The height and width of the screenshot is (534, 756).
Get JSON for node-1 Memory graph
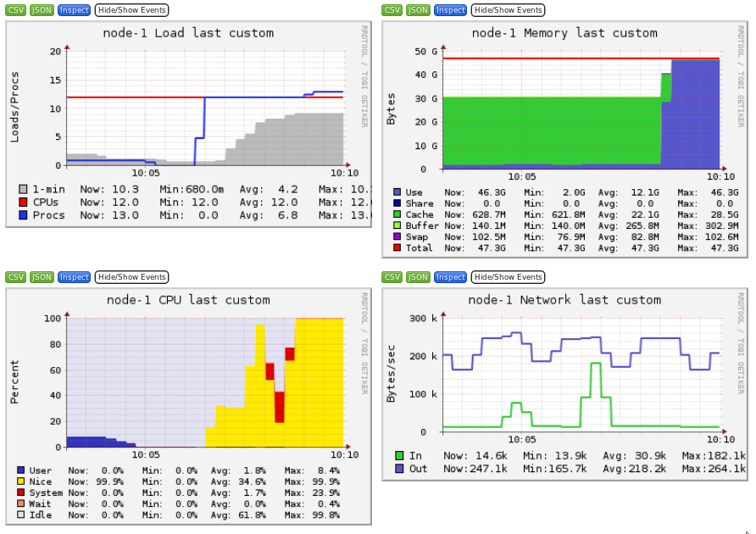(418, 10)
